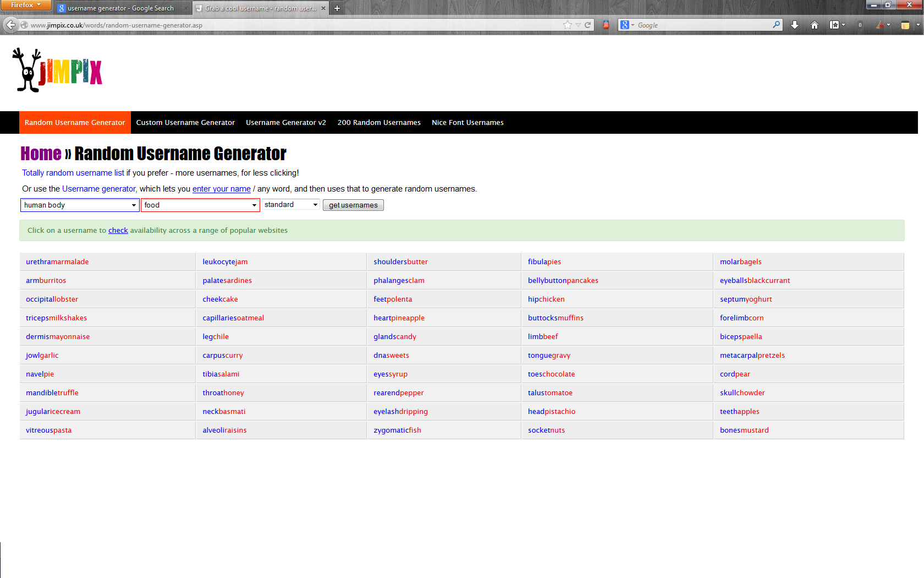This screenshot has width=924, height=578.
Task: Open the Firefox application menu
Action: (x=25, y=5)
